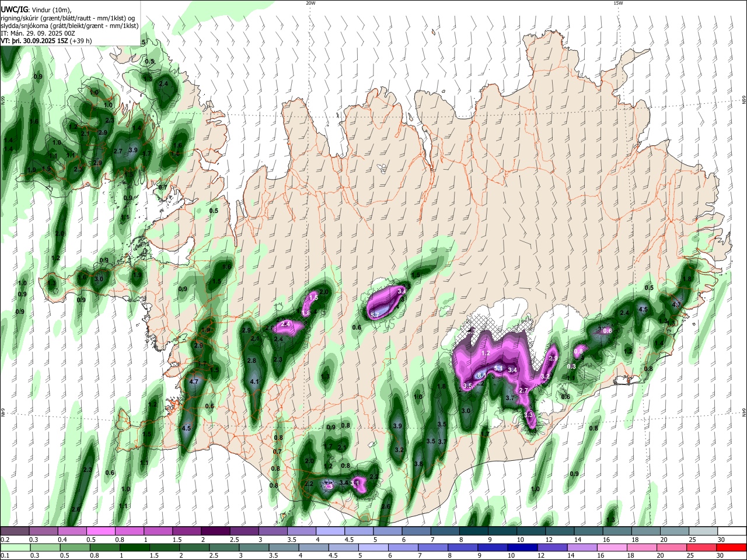Click the 15W longitude label
This screenshot has height=560, width=747.
617,3
